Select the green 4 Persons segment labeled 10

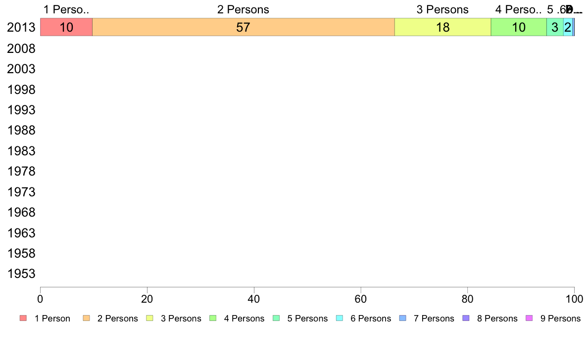pyautogui.click(x=519, y=27)
